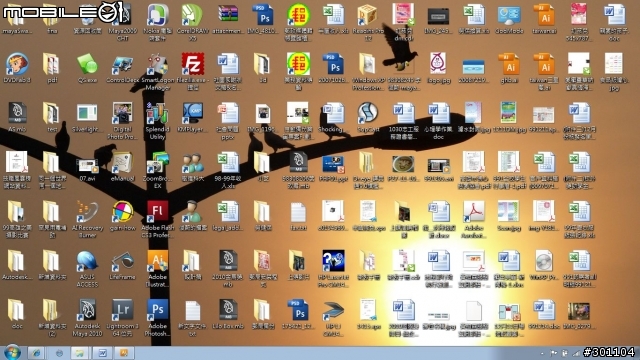
Task: Open the Autodesk folder
Action: point(17,265)
